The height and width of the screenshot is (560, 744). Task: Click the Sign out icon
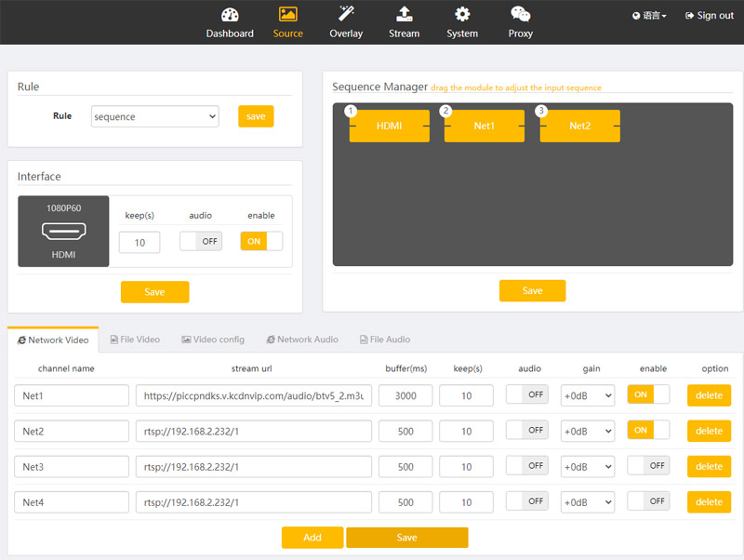click(x=689, y=16)
